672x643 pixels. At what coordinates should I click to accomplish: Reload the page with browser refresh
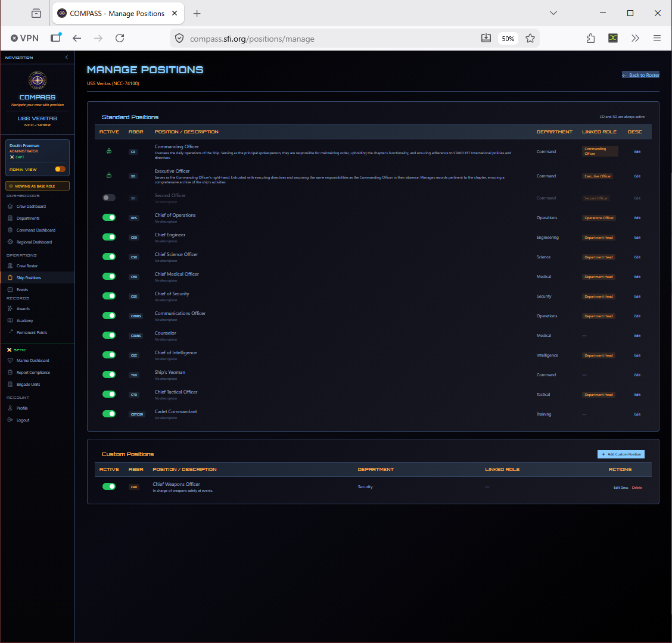(120, 39)
